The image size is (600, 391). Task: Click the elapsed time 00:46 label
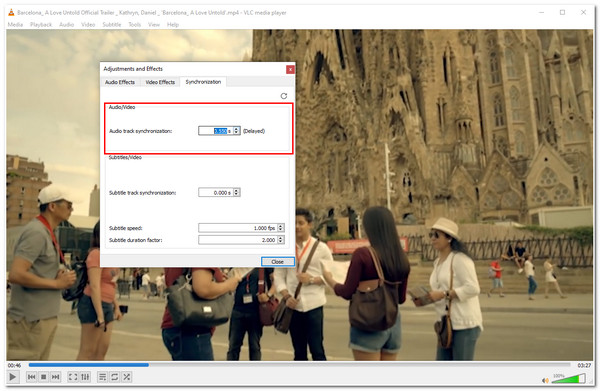pyautogui.click(x=15, y=365)
